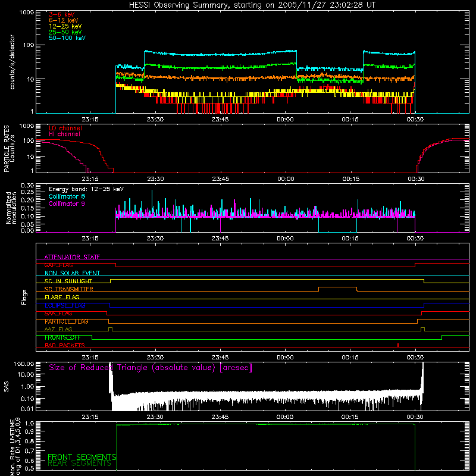
Task: Click the BAD_PACKETS flag label
Action: [65, 346]
